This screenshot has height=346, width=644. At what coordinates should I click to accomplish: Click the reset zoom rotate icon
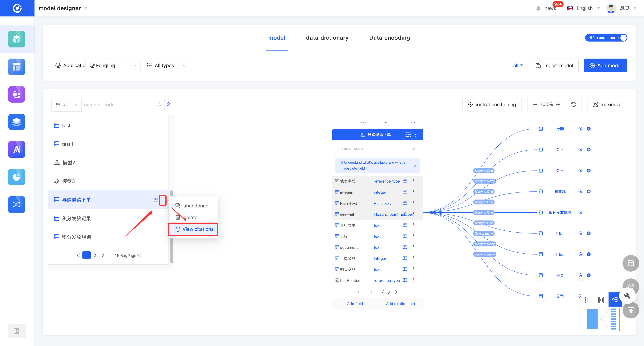click(x=573, y=104)
